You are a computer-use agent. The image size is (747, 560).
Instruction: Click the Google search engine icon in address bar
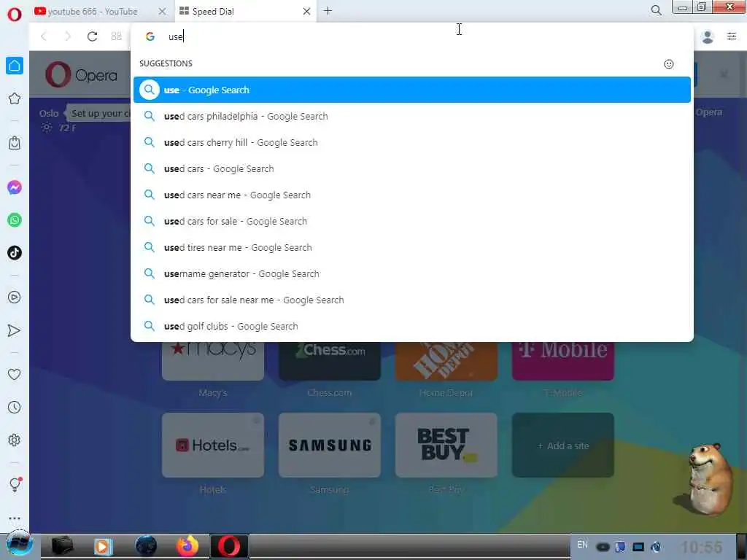(150, 36)
